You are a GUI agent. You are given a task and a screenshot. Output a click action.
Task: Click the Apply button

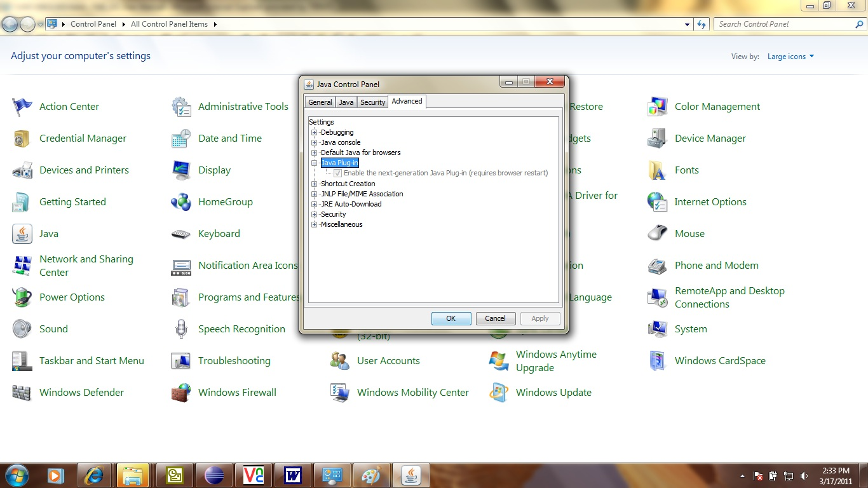coord(540,318)
